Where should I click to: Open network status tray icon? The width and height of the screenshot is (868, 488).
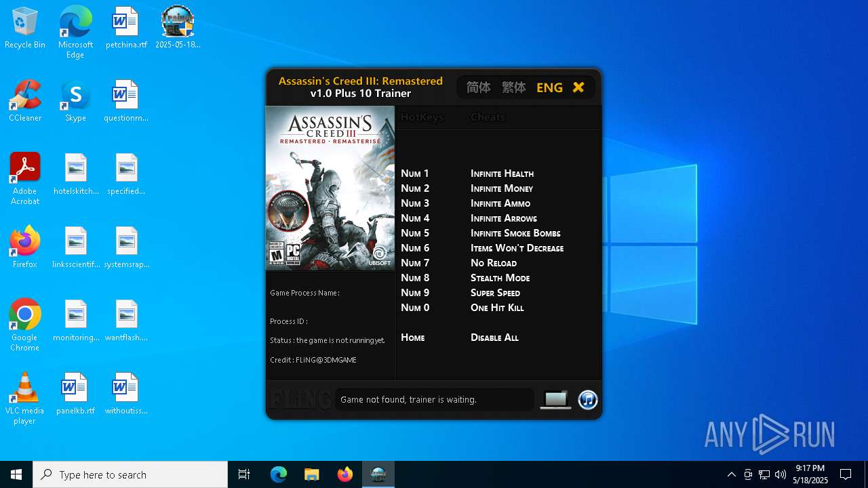tap(764, 474)
